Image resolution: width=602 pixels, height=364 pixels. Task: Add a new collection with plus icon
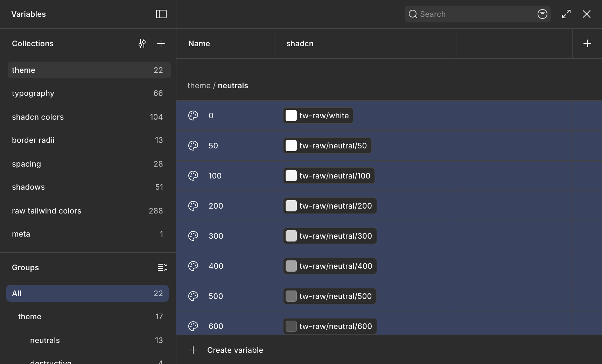[161, 43]
